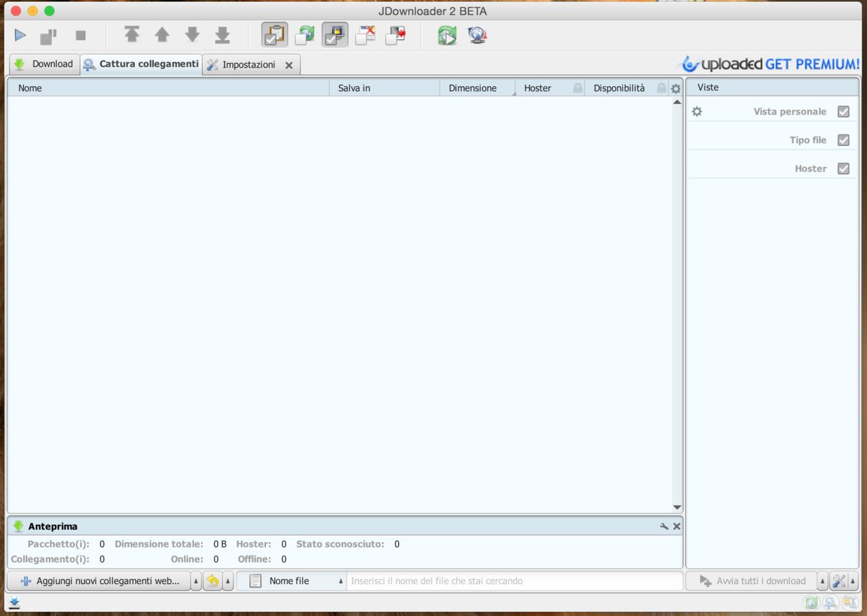The image size is (867, 616).
Task: Click the link list scrollbar down arrow
Action: point(676,507)
